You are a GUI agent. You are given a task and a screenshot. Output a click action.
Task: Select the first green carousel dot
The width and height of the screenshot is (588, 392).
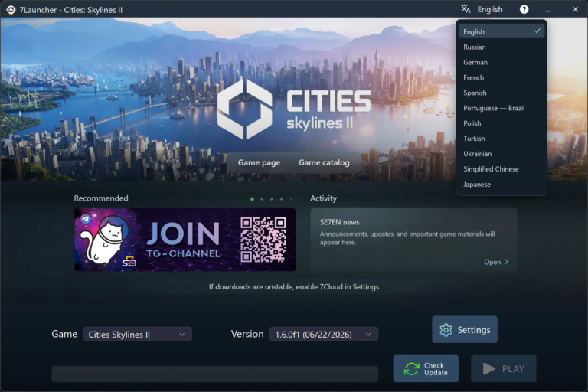tap(252, 199)
